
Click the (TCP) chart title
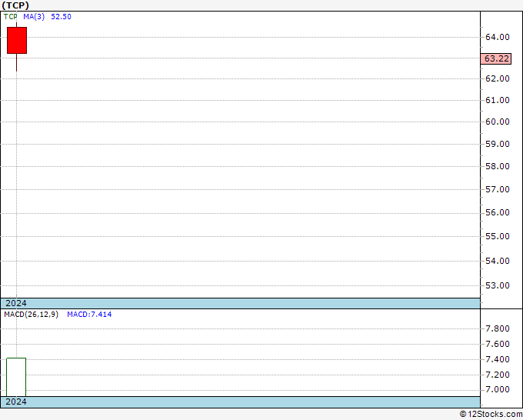[15, 5]
